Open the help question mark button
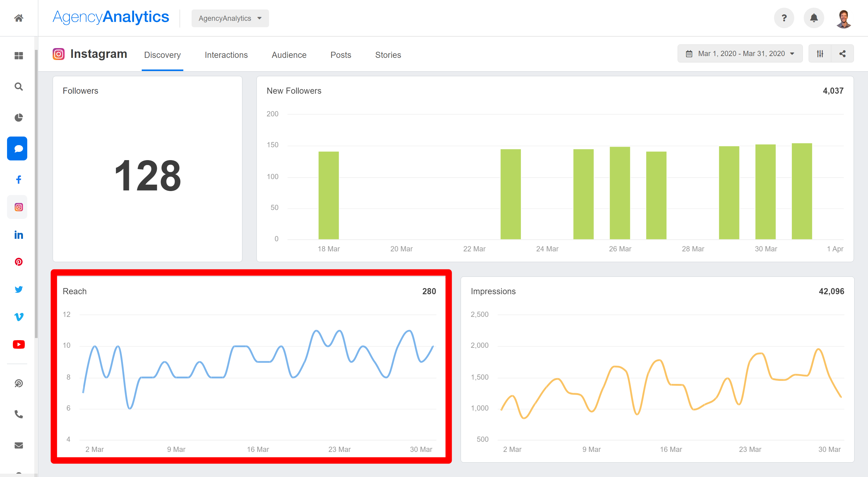This screenshot has width=868, height=477. pos(784,18)
